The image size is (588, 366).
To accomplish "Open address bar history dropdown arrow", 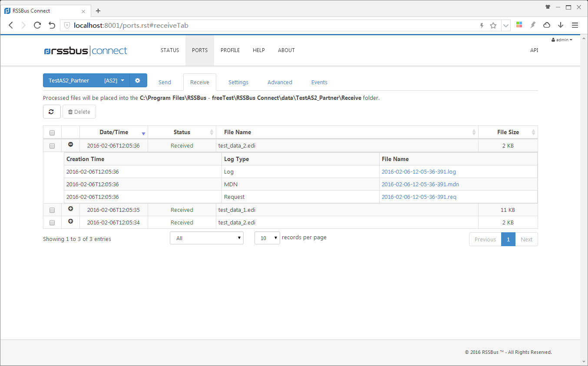I will click(x=506, y=25).
